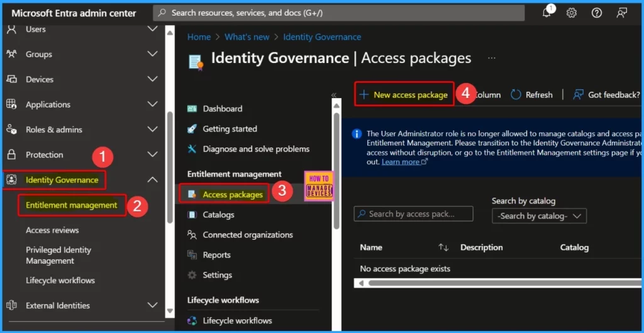644x333 pixels.
Task: Click the table horizontal scrollbar
Action: point(504,283)
